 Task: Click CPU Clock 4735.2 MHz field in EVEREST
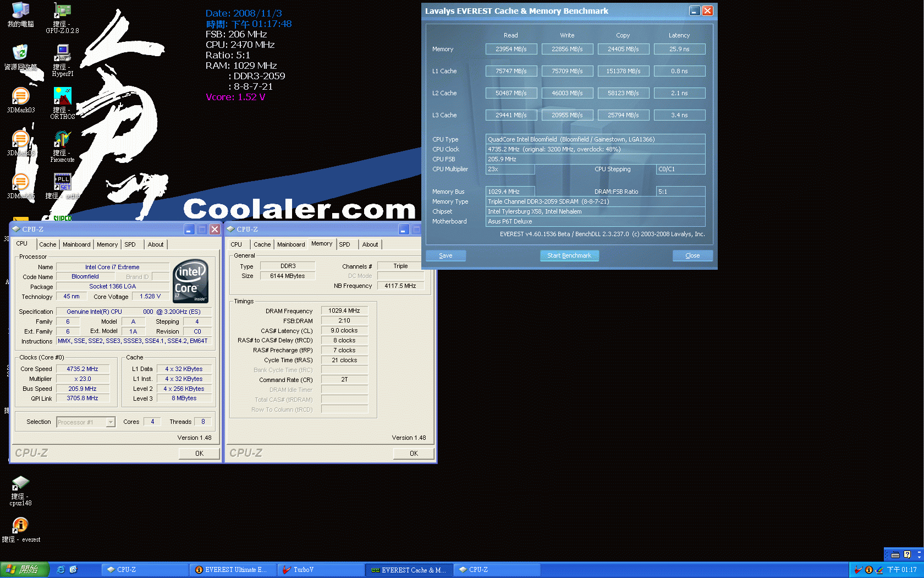(595, 149)
